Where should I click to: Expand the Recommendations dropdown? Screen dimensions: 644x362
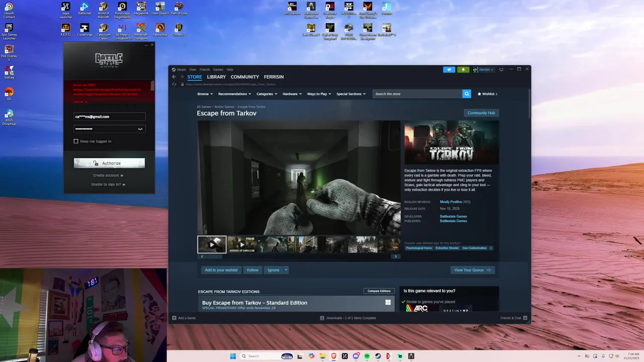pos(234,94)
